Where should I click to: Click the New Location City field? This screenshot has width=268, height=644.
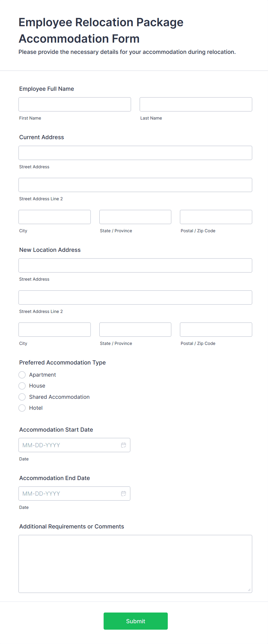(54, 329)
